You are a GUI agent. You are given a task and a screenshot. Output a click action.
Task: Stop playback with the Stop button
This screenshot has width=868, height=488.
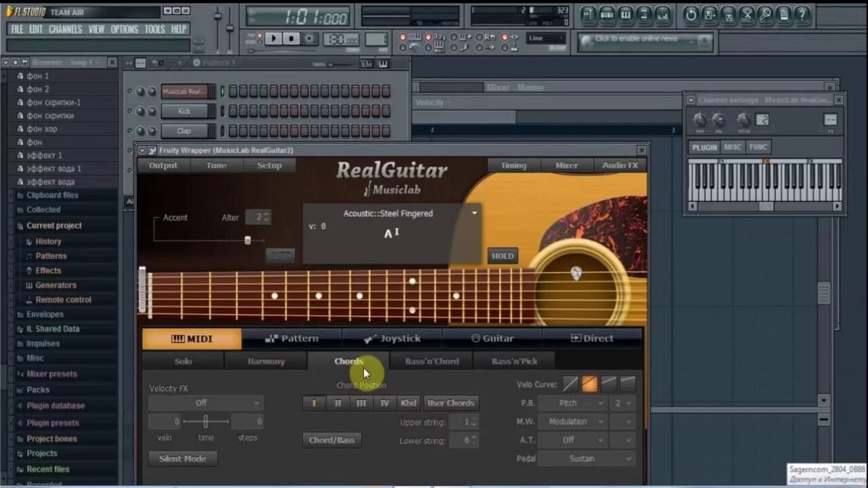tap(292, 39)
